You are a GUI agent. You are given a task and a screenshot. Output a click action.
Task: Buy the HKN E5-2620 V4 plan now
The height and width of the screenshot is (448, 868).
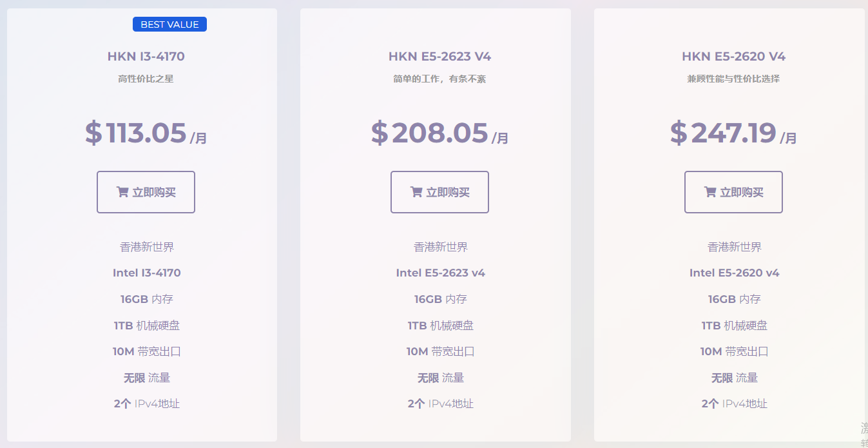(733, 192)
